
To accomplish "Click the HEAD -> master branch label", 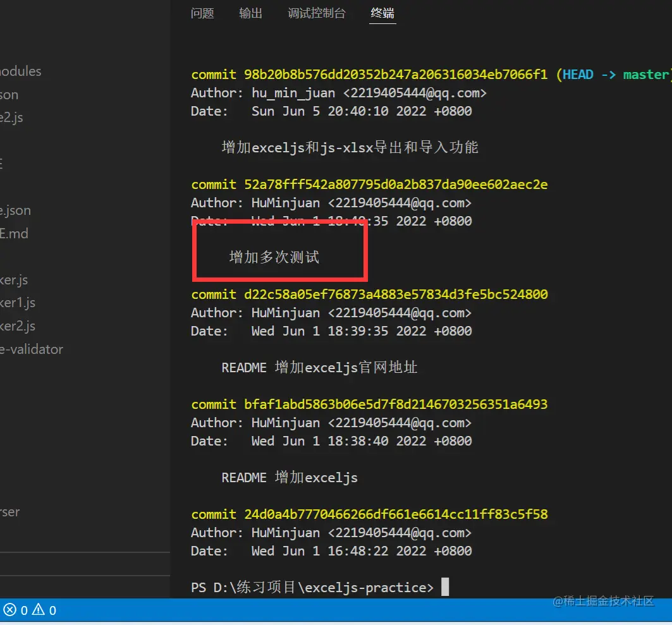I will 614,75.
